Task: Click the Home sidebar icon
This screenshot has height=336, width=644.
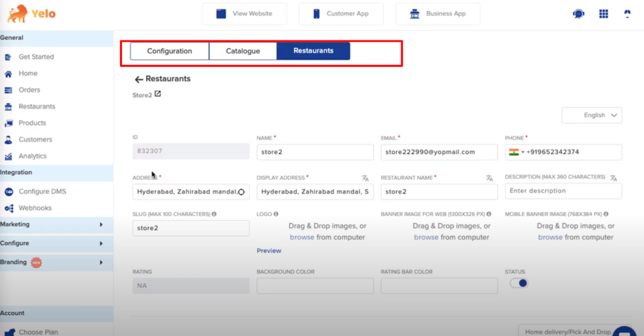Action: coord(8,74)
